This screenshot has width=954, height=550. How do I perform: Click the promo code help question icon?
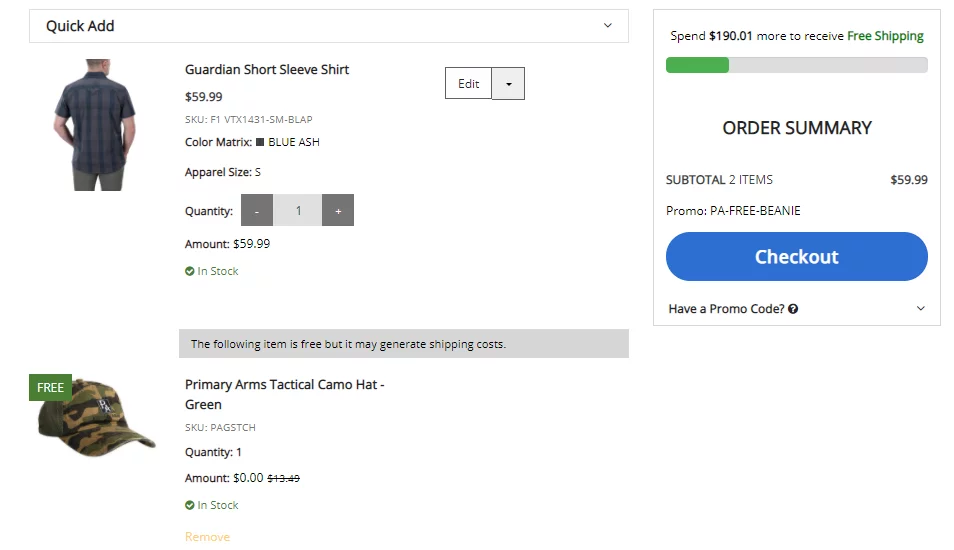point(793,309)
